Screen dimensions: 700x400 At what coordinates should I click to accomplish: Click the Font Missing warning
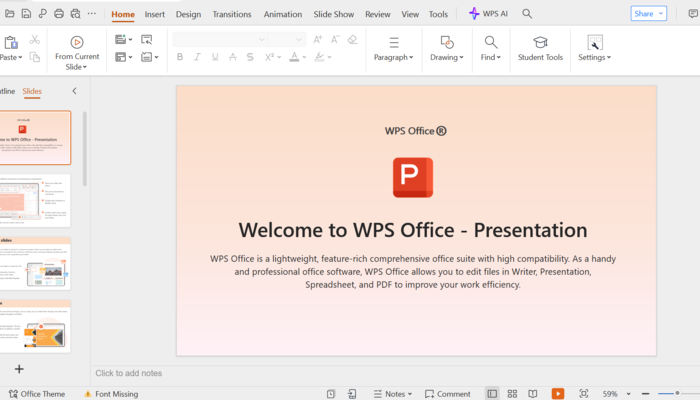click(x=111, y=394)
